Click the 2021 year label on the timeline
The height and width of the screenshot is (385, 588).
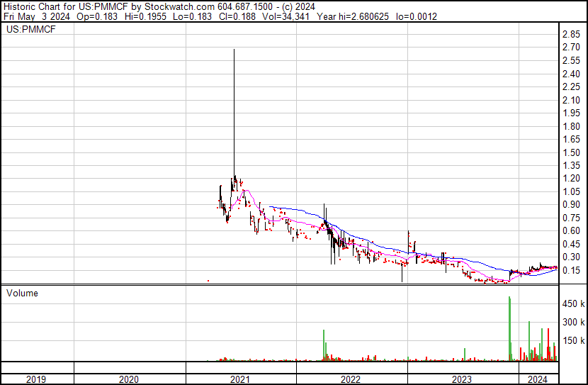point(240,379)
